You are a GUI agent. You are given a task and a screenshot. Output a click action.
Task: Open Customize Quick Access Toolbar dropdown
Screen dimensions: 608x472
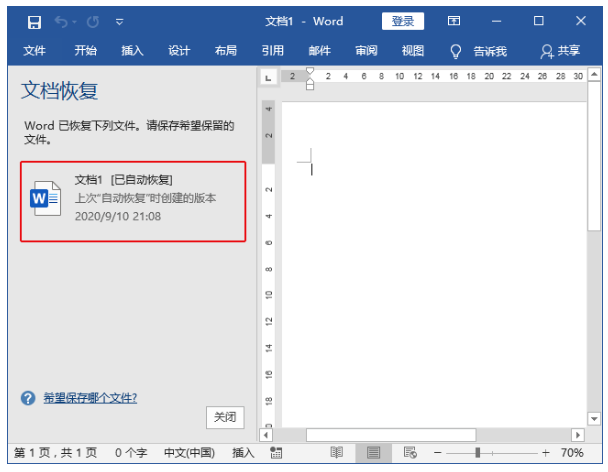[119, 22]
